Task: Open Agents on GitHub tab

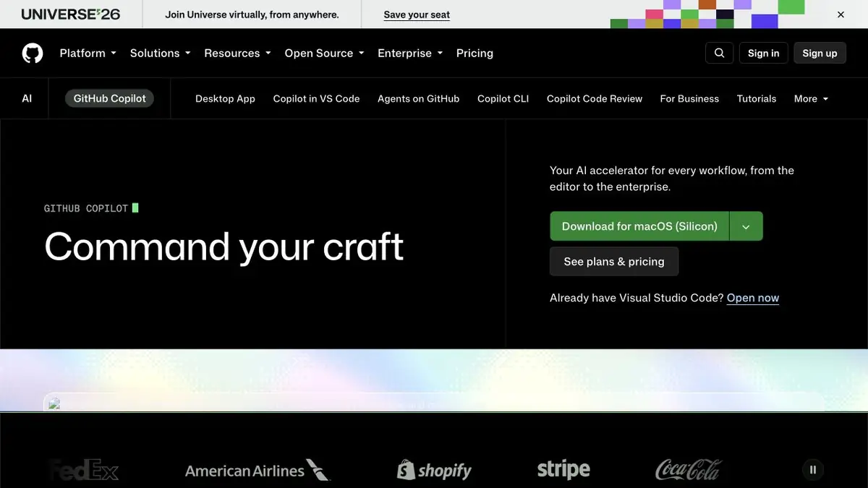Action: coord(418,98)
